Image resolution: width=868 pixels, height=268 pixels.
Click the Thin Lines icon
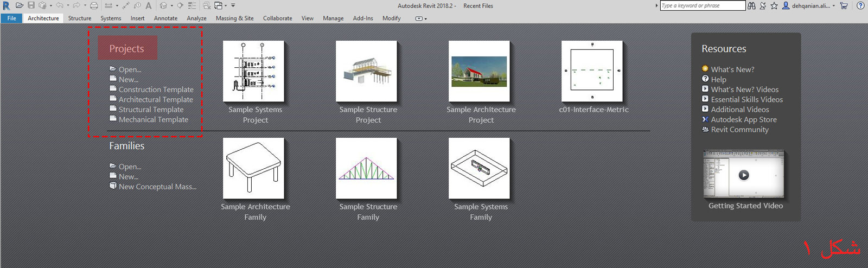[x=192, y=5]
